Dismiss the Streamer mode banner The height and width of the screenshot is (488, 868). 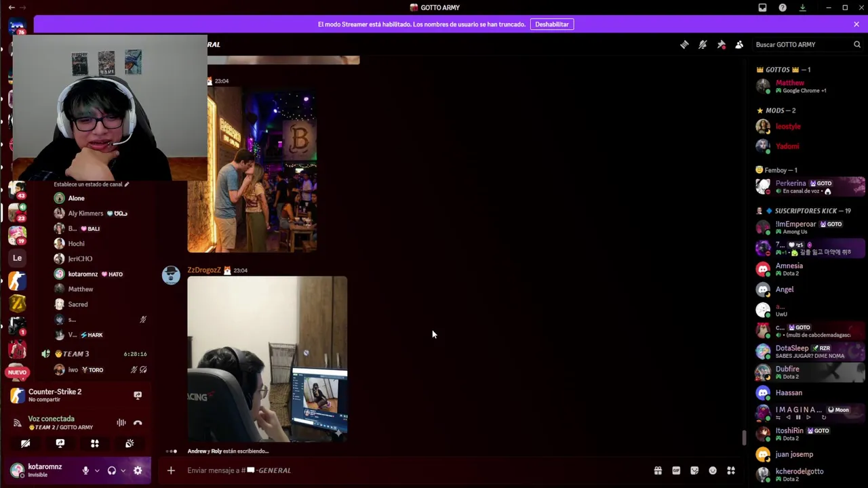[856, 24]
